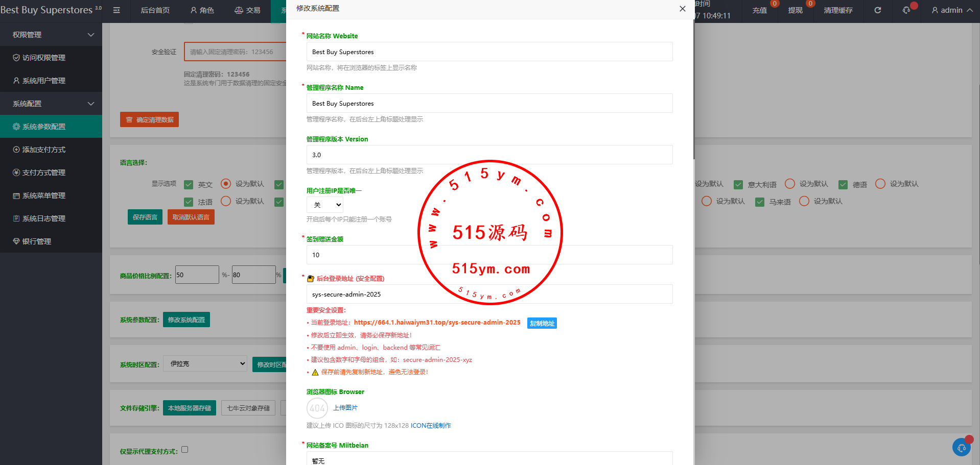Image resolution: width=980 pixels, height=465 pixels.
Task: Open the 用户注册IP是否唯一 dropdown
Action: pyautogui.click(x=325, y=205)
